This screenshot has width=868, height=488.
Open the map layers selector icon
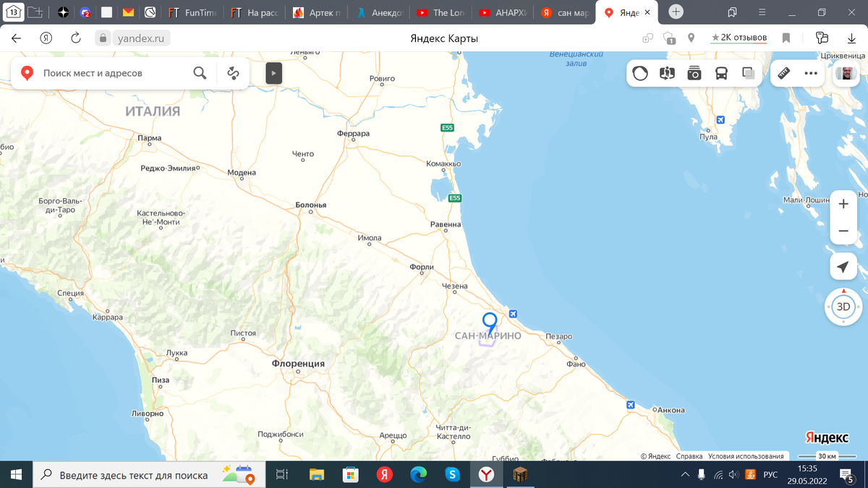click(x=749, y=73)
